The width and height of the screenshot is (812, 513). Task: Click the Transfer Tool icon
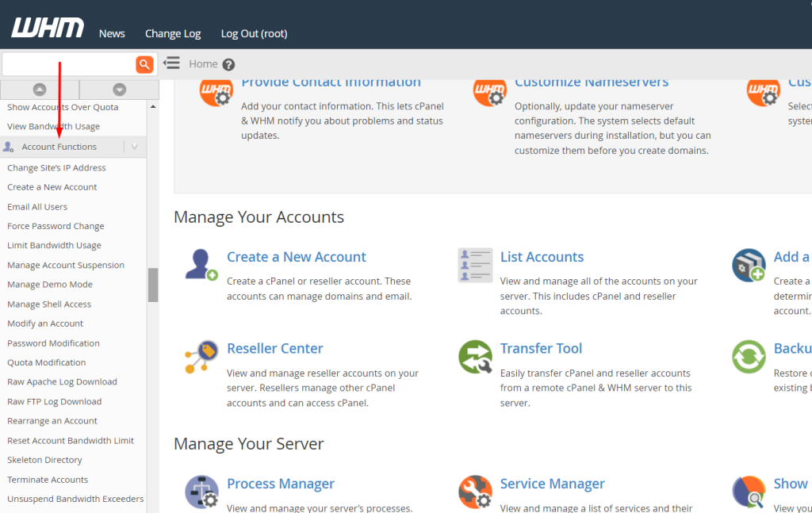tap(475, 357)
